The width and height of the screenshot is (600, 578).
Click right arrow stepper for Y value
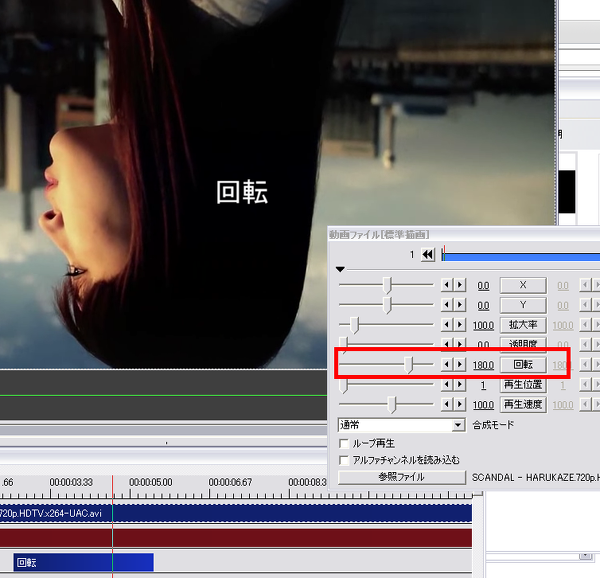point(460,305)
